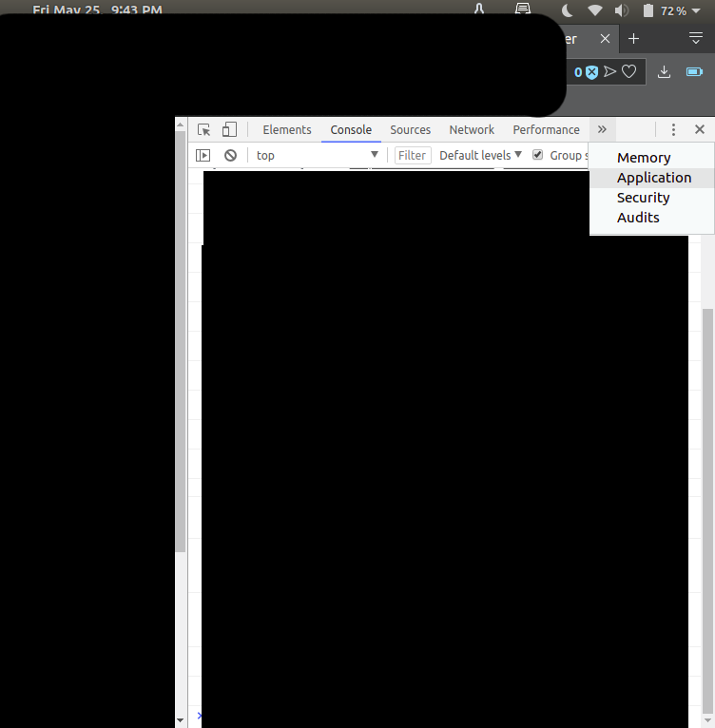Image resolution: width=715 pixels, height=728 pixels.
Task: Open the Performance tab
Action: pos(546,130)
